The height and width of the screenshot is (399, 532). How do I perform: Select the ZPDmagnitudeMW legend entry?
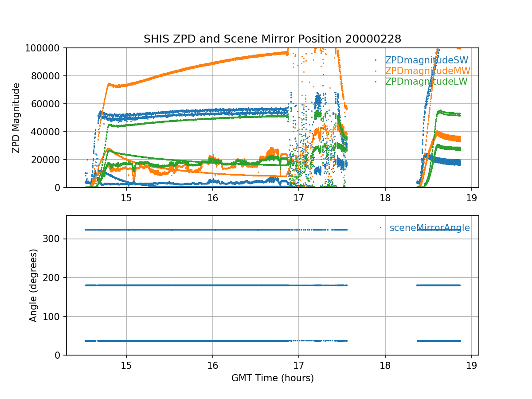tap(427, 71)
